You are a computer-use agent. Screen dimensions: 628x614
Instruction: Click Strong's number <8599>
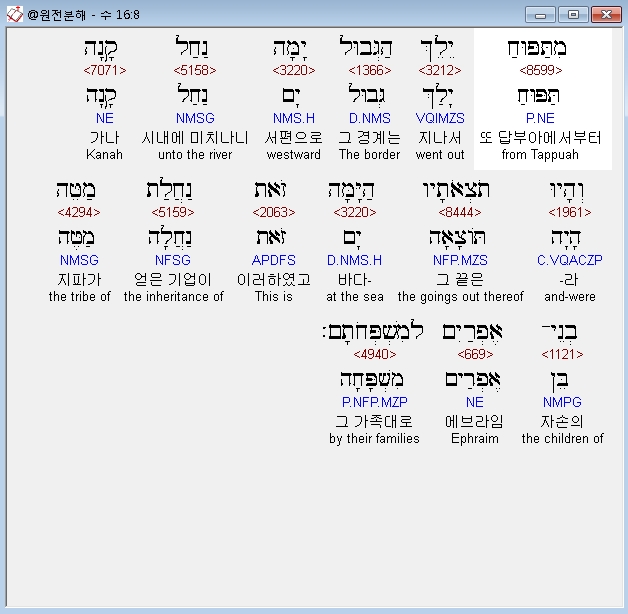tap(541, 70)
